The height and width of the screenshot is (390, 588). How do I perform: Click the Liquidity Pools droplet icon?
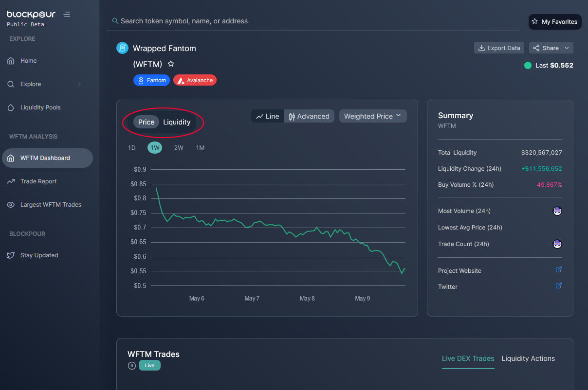(x=11, y=107)
